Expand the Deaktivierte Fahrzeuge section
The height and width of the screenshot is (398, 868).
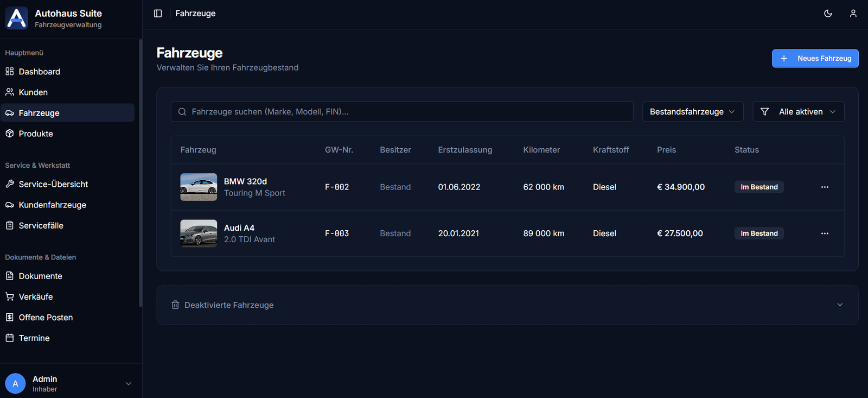pyautogui.click(x=839, y=305)
